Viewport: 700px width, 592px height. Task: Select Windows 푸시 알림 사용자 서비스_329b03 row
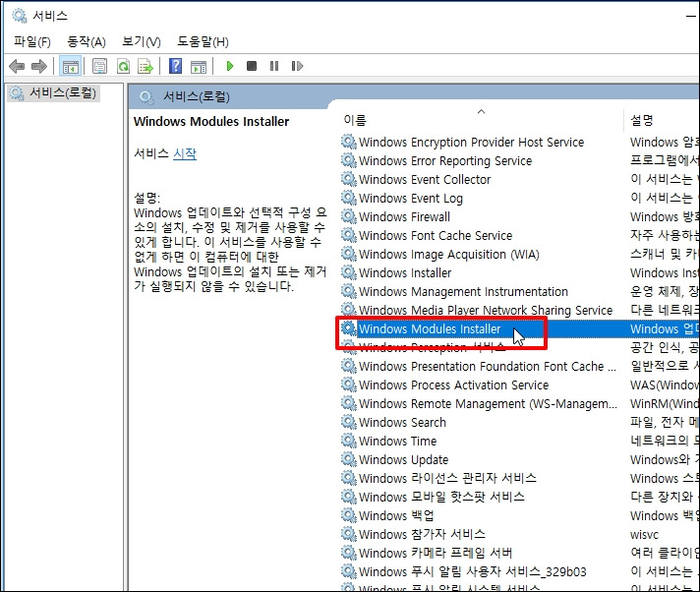[x=473, y=572]
